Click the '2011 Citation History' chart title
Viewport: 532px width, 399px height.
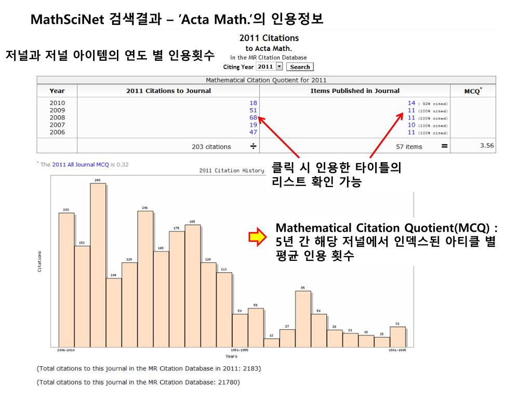(x=231, y=170)
